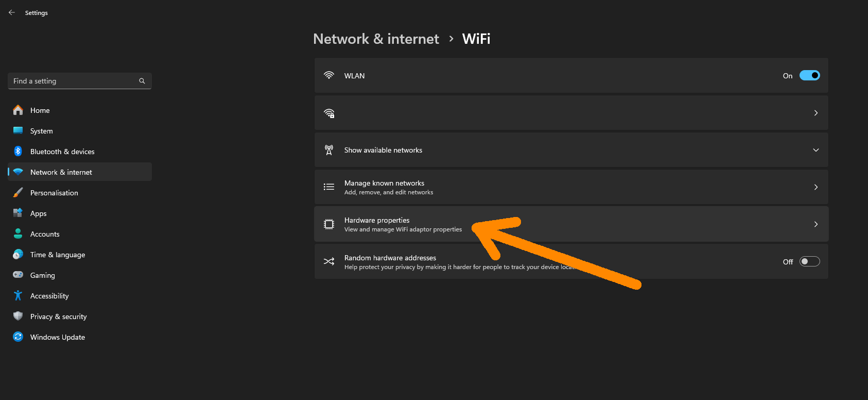Click the Personalisation paintbrush icon
The width and height of the screenshot is (868, 400).
tap(18, 193)
